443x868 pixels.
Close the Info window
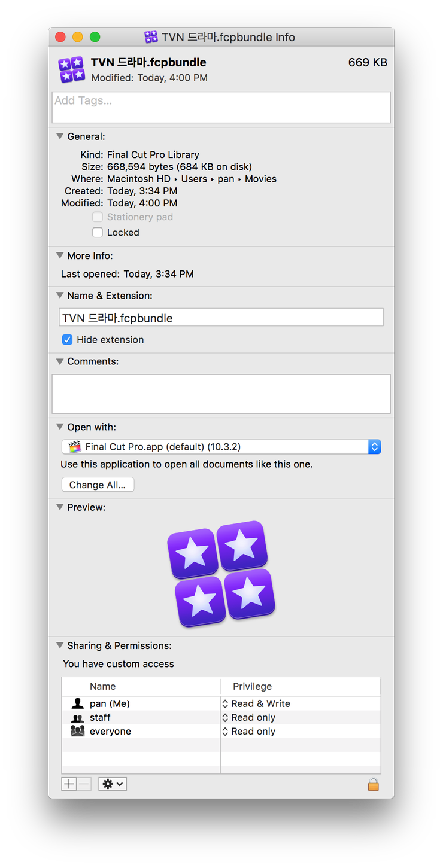(x=60, y=37)
